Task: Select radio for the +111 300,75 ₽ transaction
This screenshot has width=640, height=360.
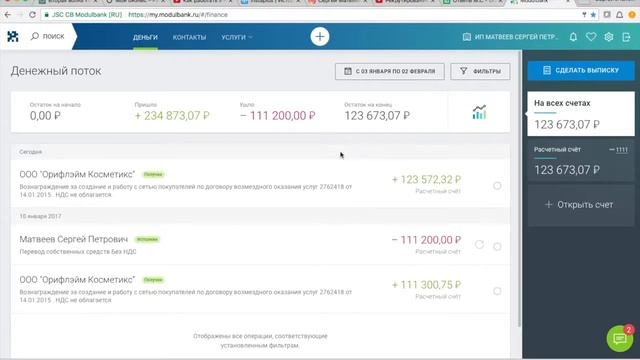Action: (497, 291)
